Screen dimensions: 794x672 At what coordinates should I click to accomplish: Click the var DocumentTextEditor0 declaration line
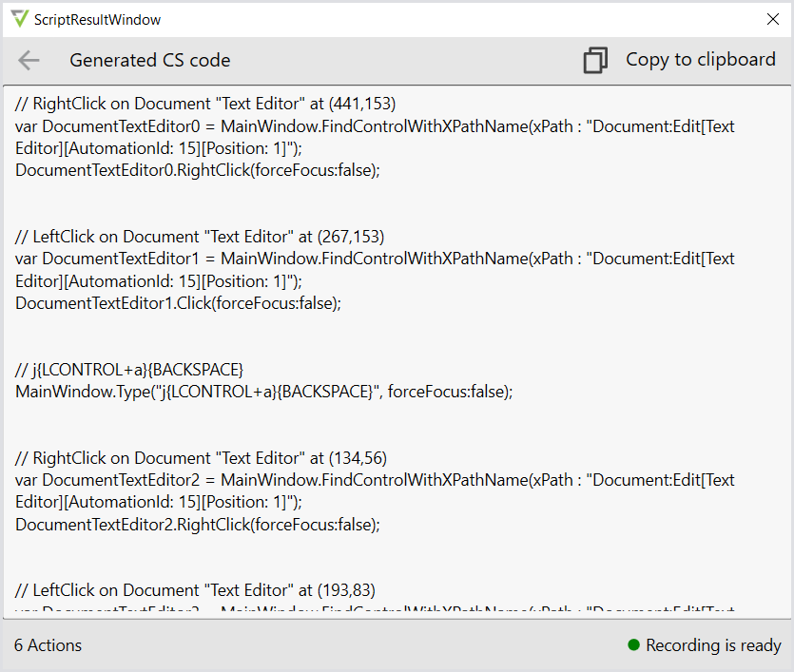375,126
